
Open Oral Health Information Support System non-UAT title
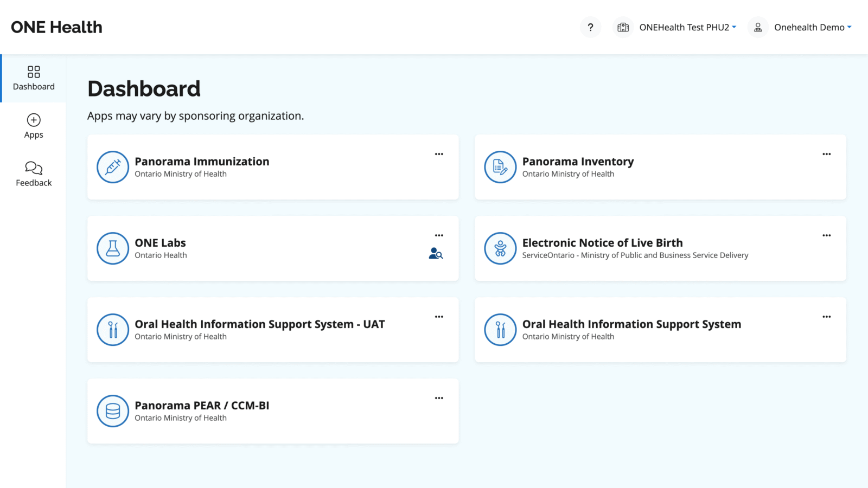click(631, 324)
